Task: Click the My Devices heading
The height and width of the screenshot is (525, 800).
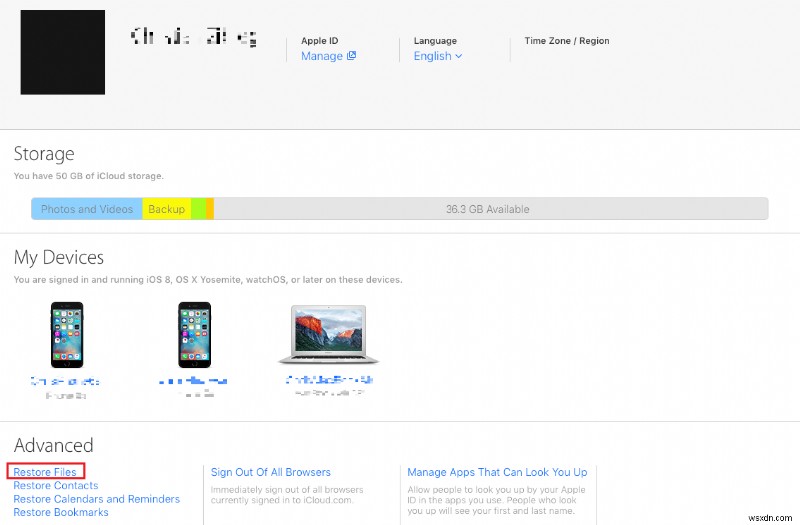Action: click(59, 258)
